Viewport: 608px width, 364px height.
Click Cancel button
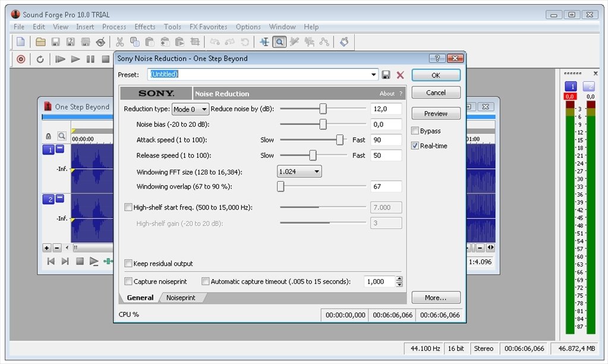point(436,93)
